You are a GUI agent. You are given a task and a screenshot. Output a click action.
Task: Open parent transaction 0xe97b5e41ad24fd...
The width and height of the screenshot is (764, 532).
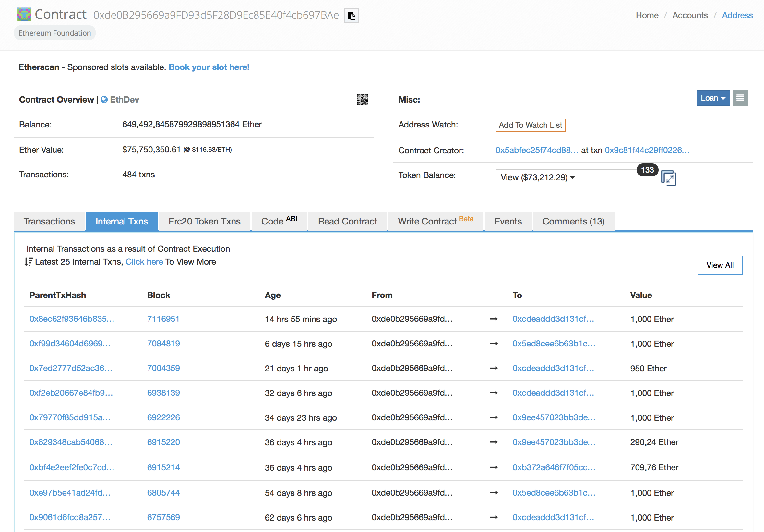(69, 493)
